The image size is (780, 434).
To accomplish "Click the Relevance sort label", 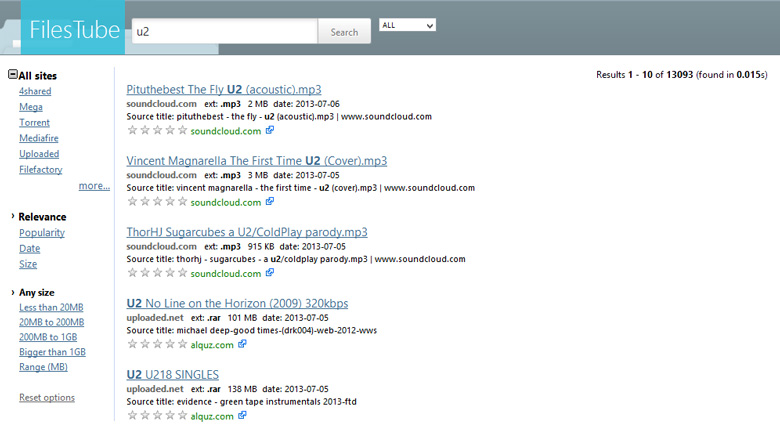I will 42,217.
